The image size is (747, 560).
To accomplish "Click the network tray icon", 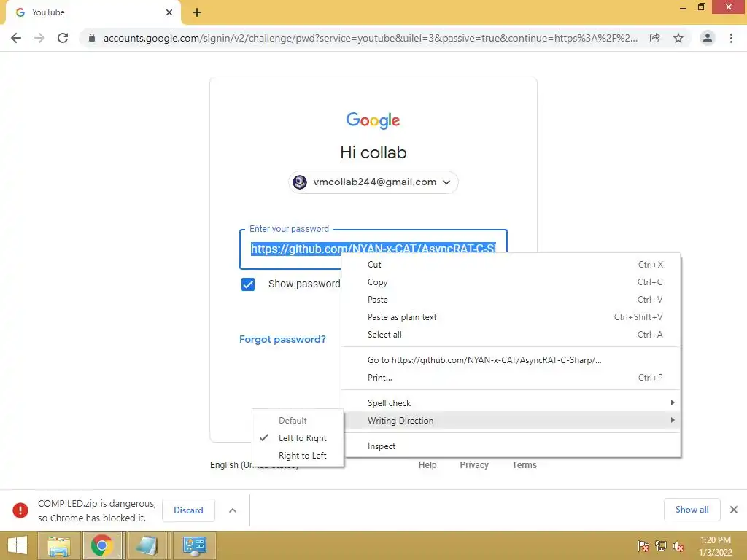I will (x=661, y=545).
